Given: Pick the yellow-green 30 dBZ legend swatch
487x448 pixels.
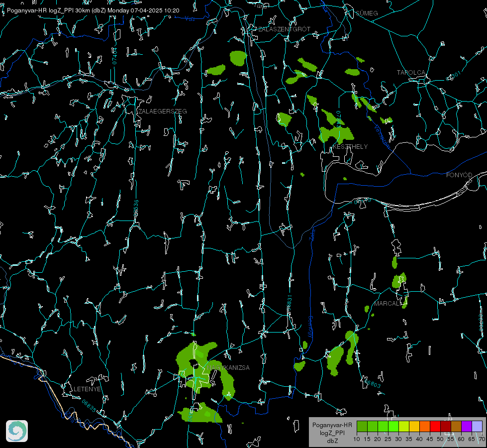Looking at the screenshot, I should tap(404, 426).
